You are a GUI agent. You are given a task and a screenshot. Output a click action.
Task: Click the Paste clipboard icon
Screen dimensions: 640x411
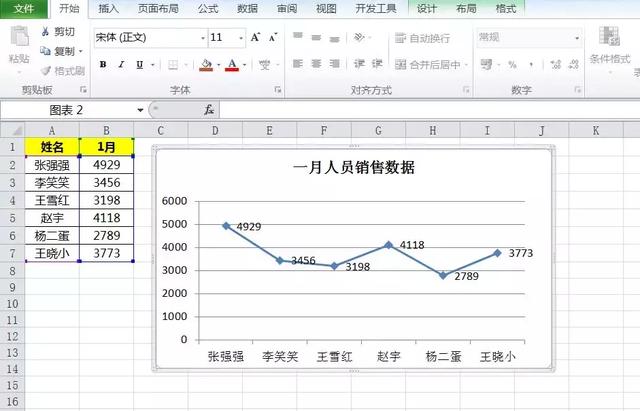pyautogui.click(x=19, y=36)
